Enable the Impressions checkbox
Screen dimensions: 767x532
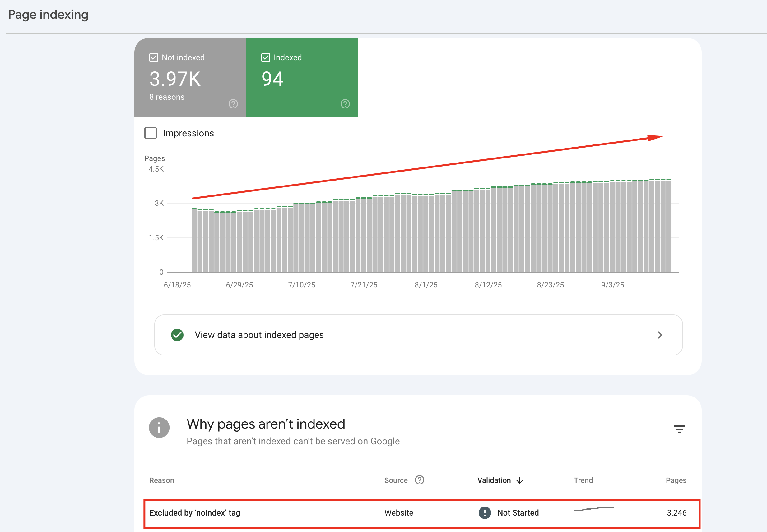(151, 133)
